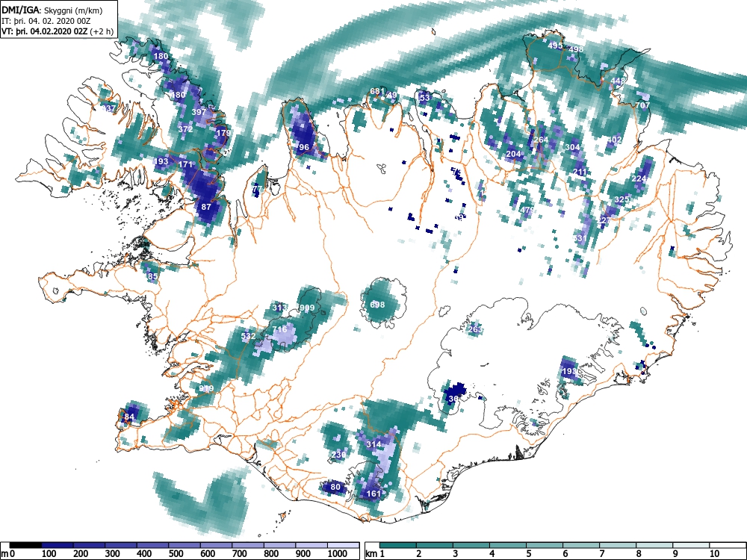This screenshot has width=747, height=560.
Task: Click the '700' label on the metre scale
Action: (x=239, y=554)
